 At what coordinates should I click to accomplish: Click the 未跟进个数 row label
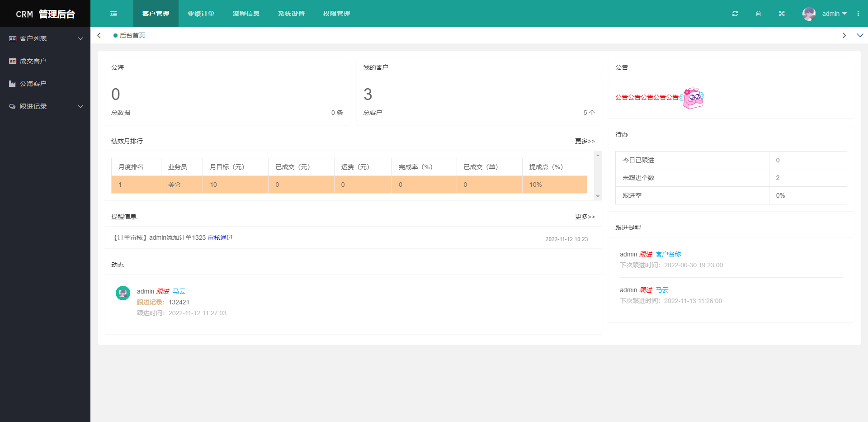coord(638,178)
